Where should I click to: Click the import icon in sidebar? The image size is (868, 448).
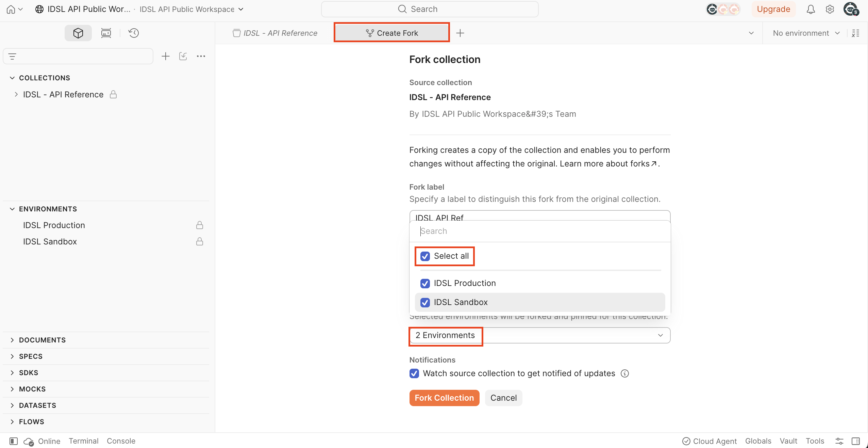point(183,56)
